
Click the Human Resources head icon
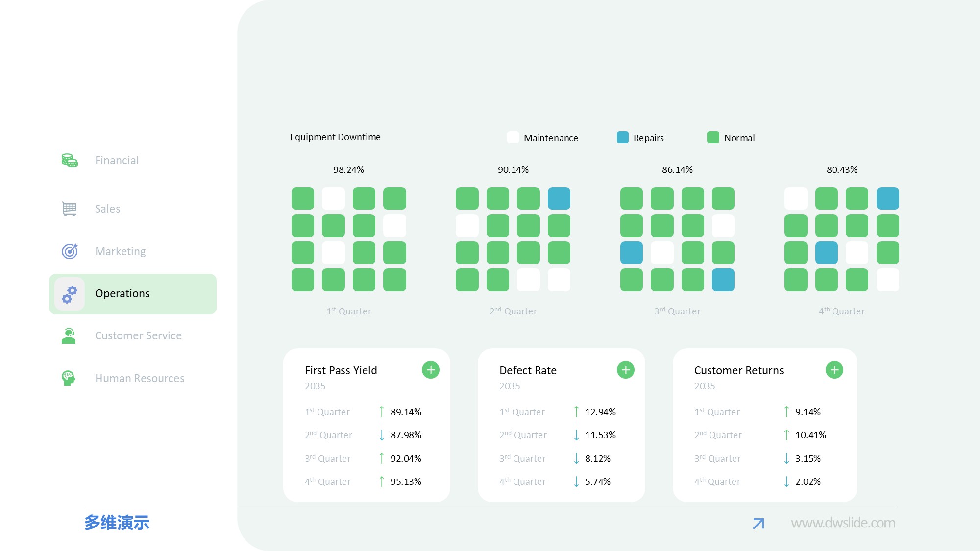click(68, 378)
